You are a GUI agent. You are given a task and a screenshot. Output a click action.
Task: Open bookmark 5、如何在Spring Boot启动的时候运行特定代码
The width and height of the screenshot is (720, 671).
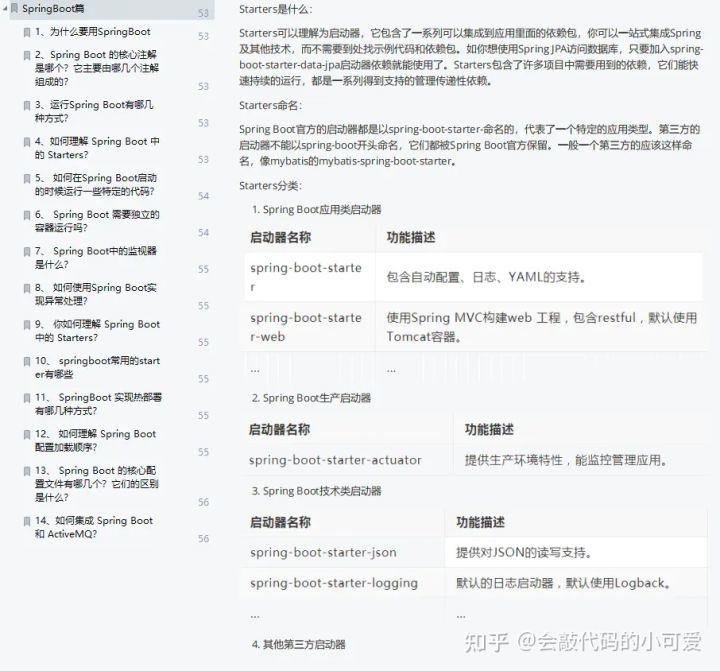coord(96,185)
